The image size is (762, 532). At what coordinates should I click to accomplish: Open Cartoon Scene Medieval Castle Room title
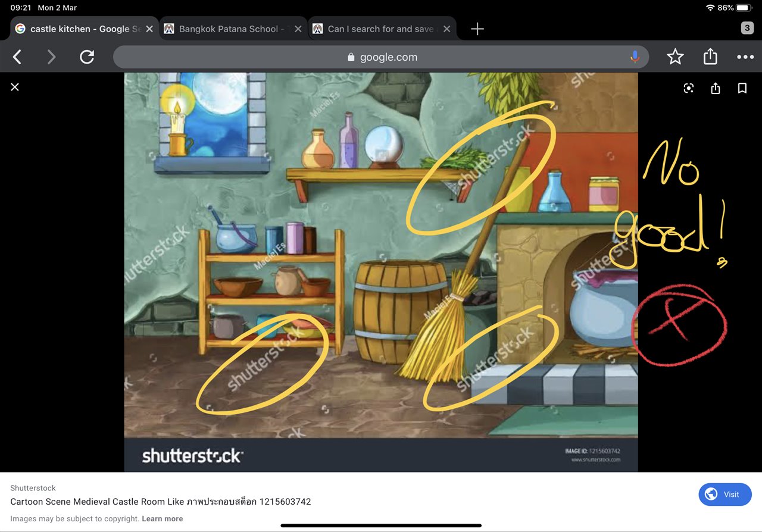pyautogui.click(x=161, y=502)
